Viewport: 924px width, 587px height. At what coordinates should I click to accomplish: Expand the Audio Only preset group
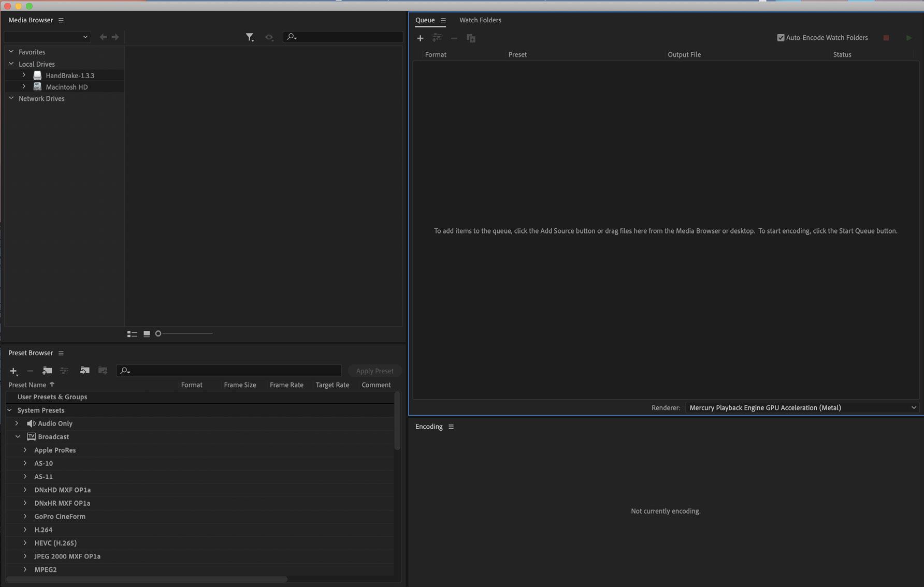tap(17, 423)
